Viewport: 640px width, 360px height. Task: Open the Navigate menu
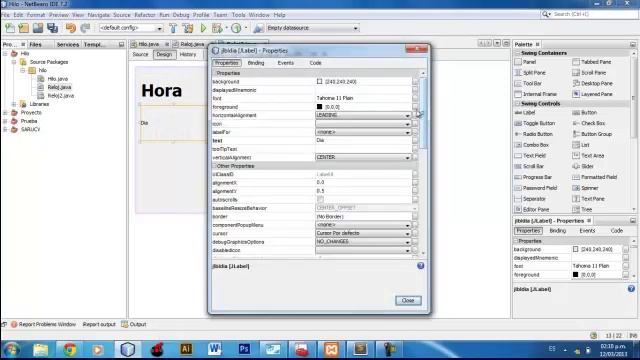click(x=99, y=15)
